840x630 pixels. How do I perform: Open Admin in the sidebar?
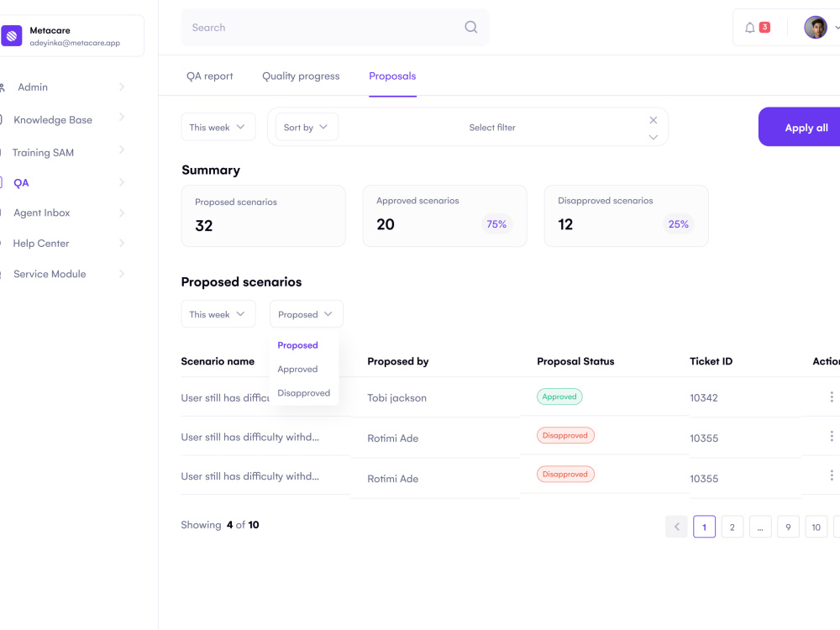[33, 87]
